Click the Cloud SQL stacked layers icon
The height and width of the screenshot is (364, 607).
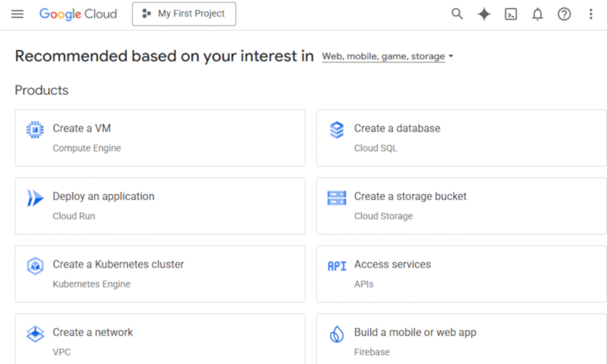coord(337,130)
